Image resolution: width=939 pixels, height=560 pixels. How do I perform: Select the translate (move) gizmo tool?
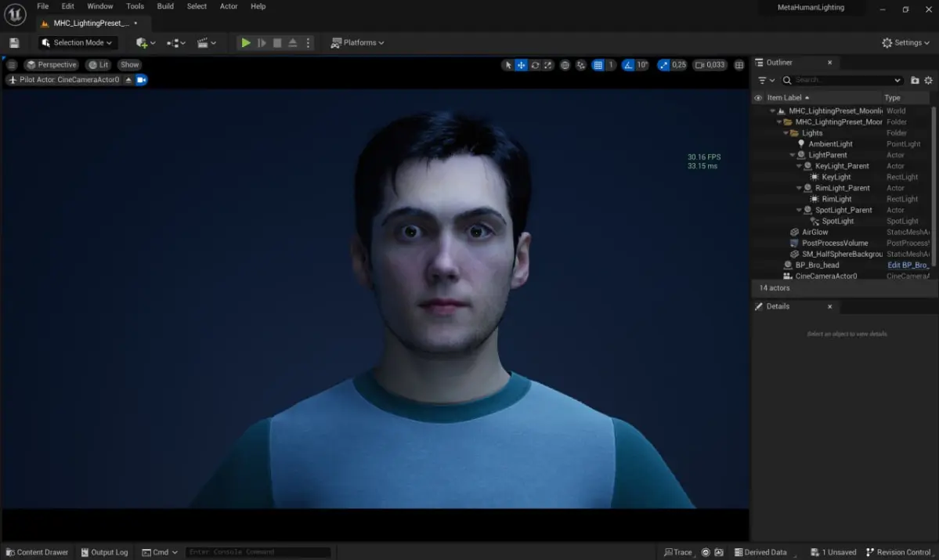[x=521, y=65]
